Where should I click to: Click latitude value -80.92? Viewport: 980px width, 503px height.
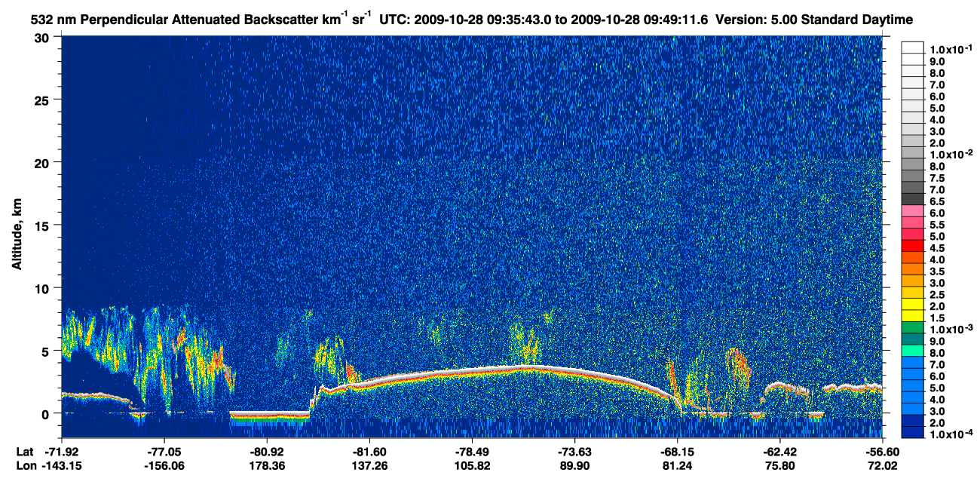[267, 452]
